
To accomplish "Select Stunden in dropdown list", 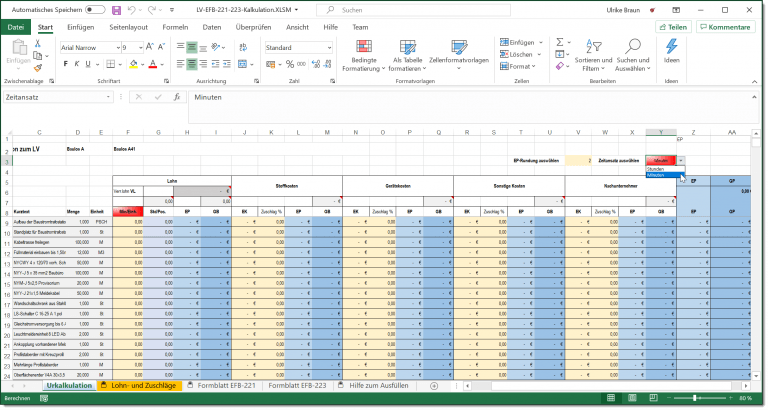I will pos(665,169).
